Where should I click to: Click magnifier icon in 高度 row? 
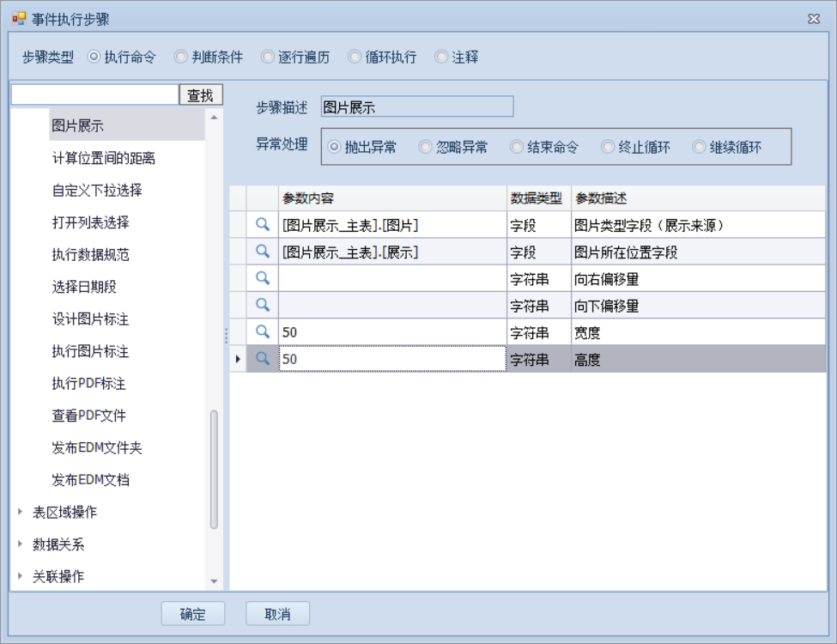point(263,360)
